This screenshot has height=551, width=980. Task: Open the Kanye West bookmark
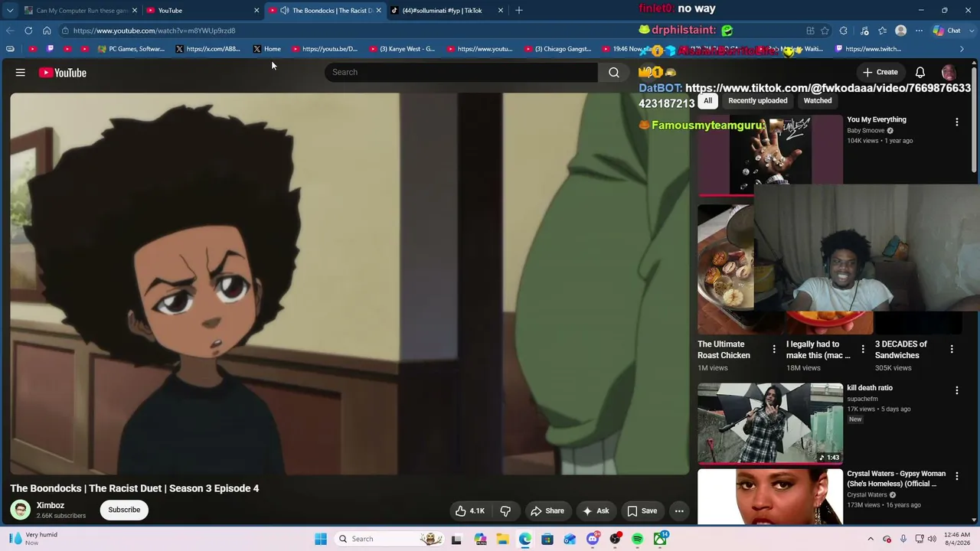[402, 49]
